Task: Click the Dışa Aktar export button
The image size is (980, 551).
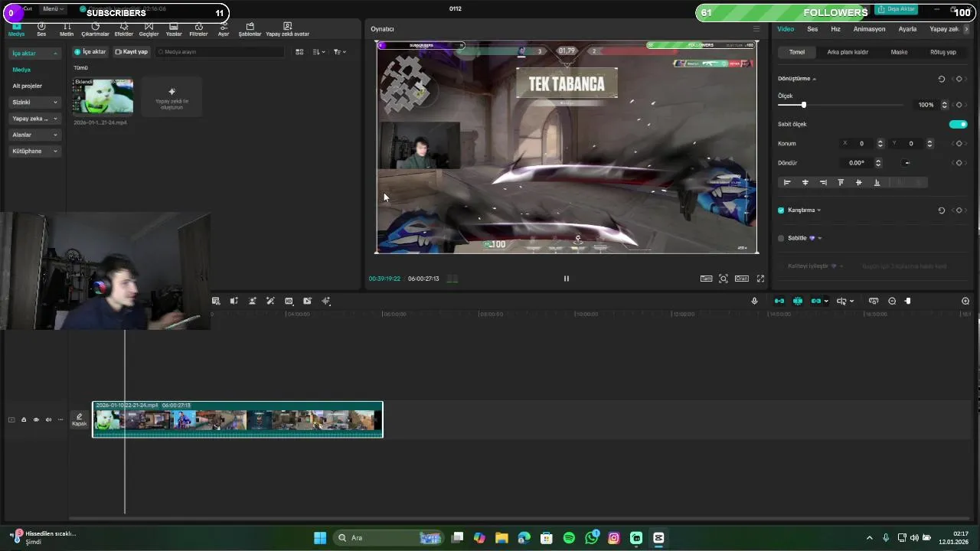Action: [x=897, y=9]
